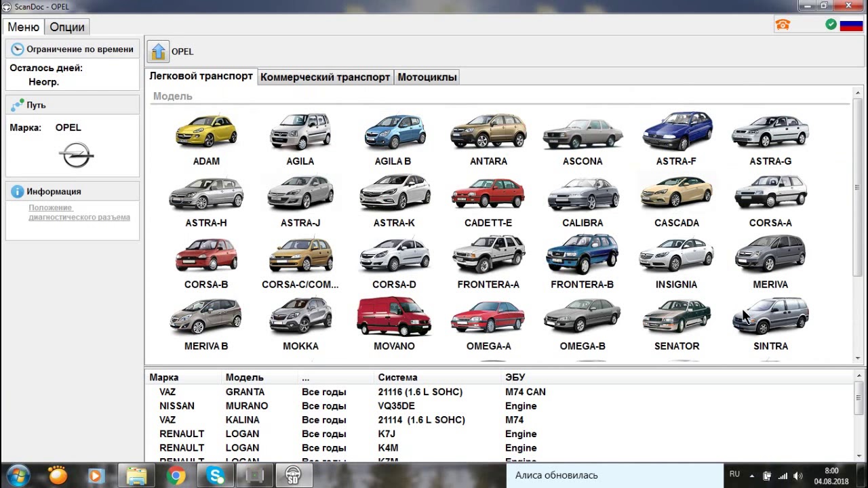Open the OMEGA-B model
The image size is (868, 488).
click(583, 317)
